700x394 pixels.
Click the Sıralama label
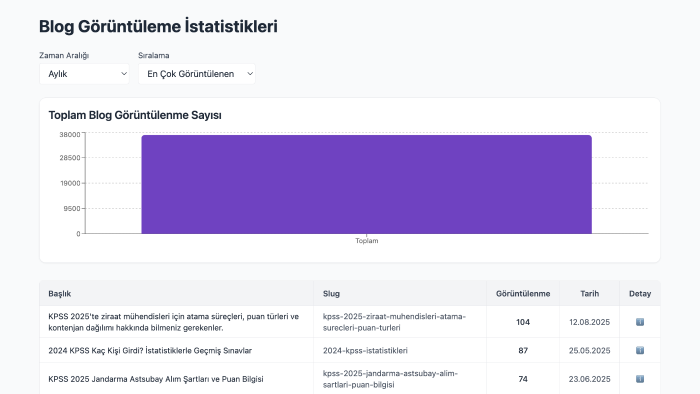(x=154, y=55)
